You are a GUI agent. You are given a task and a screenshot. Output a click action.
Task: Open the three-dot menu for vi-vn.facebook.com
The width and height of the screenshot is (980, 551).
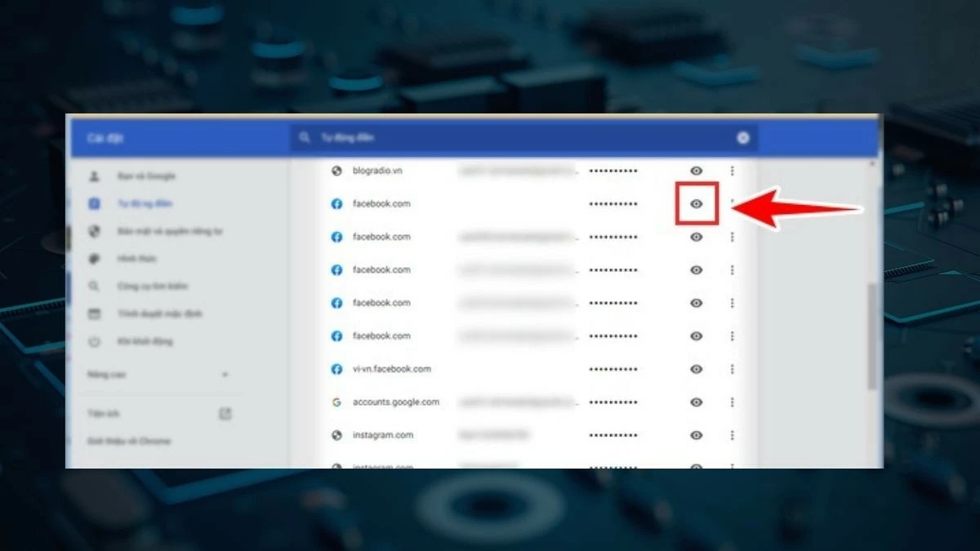(x=733, y=369)
